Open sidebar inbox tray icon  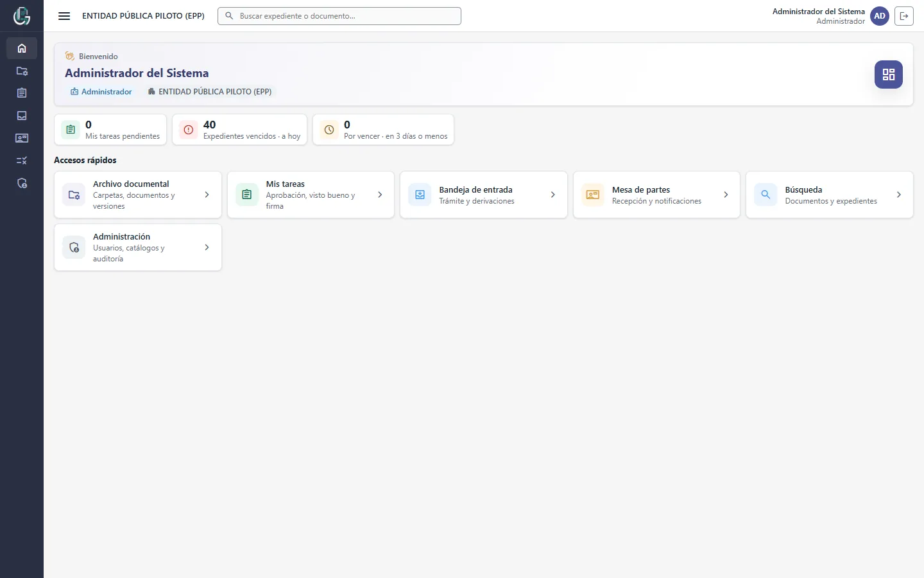(x=22, y=116)
